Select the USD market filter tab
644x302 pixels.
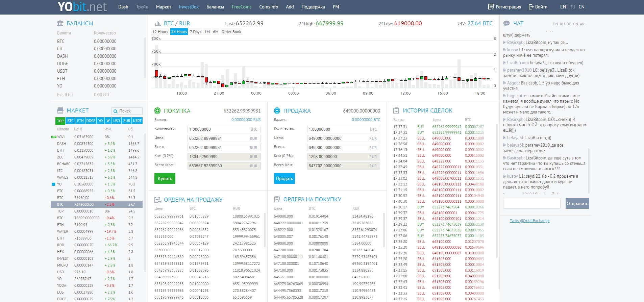117,121
